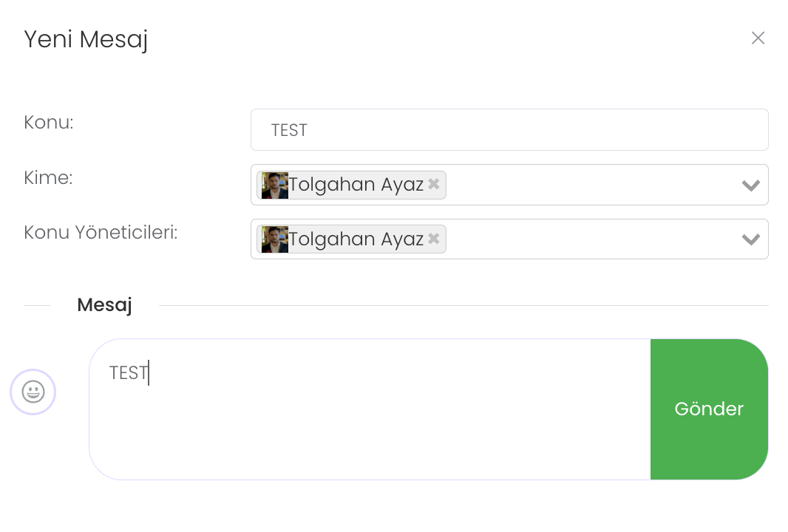
Task: Remove Tolgahan Ayaz from the Kime field
Action: [x=434, y=184]
